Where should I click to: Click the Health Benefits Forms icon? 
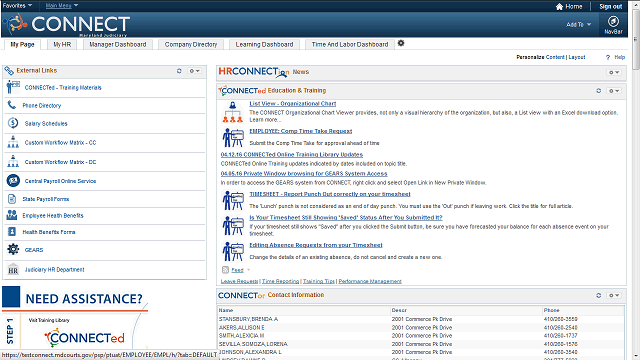point(12,231)
